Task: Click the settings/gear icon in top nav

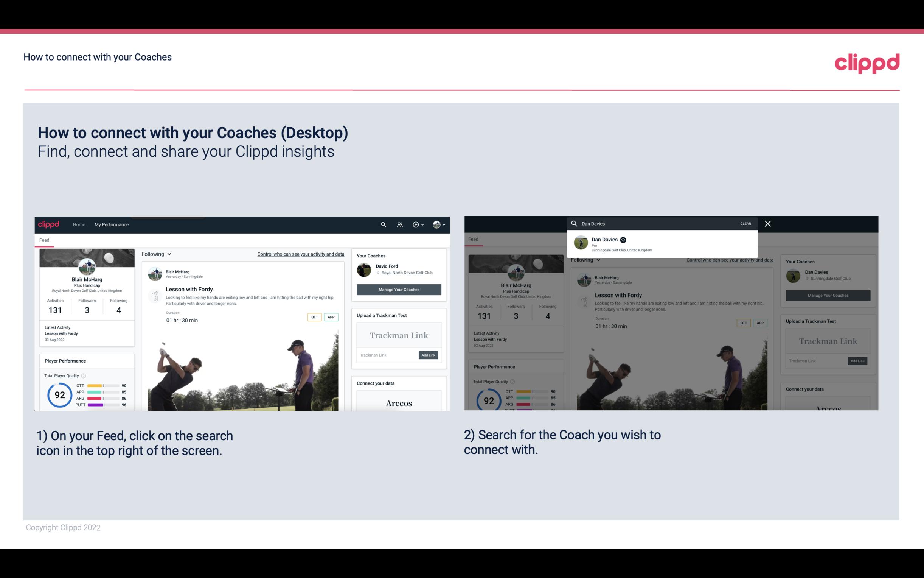Action: point(416,224)
